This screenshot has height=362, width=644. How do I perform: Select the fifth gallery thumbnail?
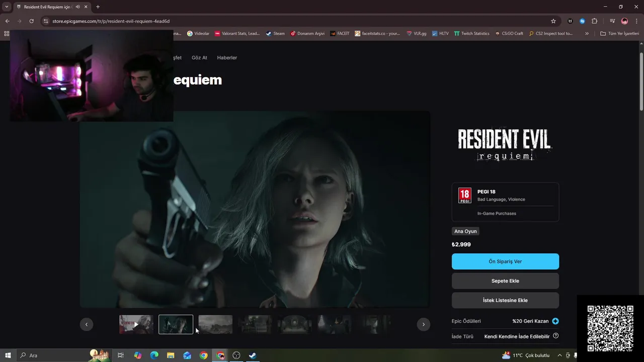click(x=295, y=324)
